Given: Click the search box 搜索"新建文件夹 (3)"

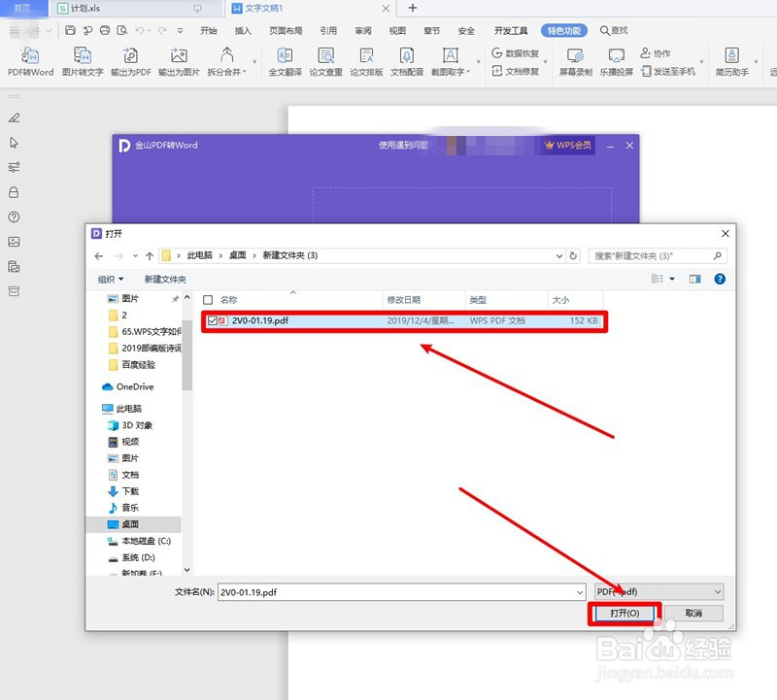Looking at the screenshot, I should [658, 255].
